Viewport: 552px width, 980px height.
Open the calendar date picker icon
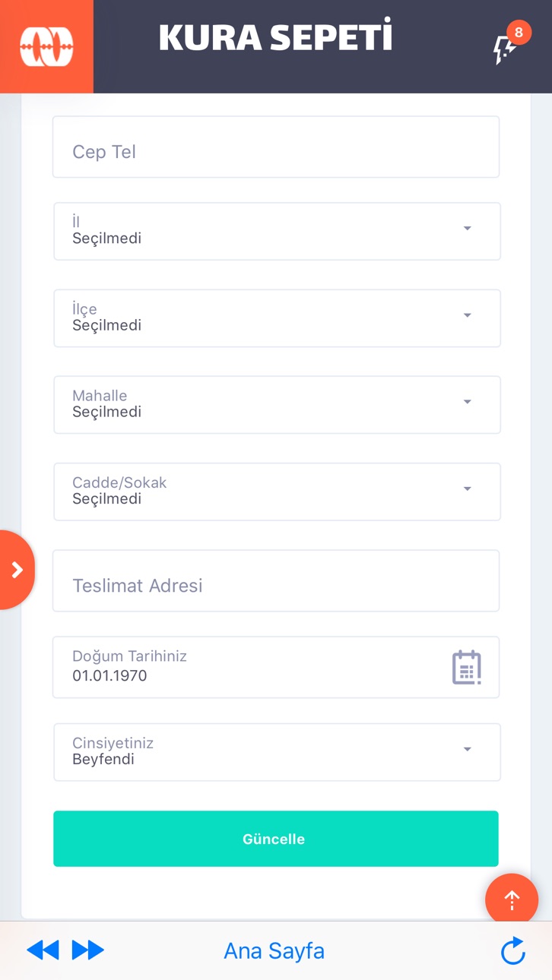pos(467,667)
